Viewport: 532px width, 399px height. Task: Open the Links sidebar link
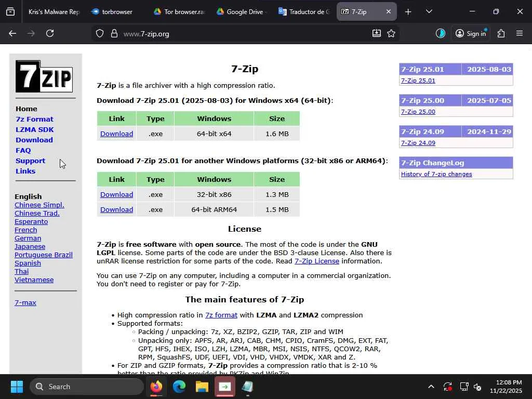click(25, 171)
